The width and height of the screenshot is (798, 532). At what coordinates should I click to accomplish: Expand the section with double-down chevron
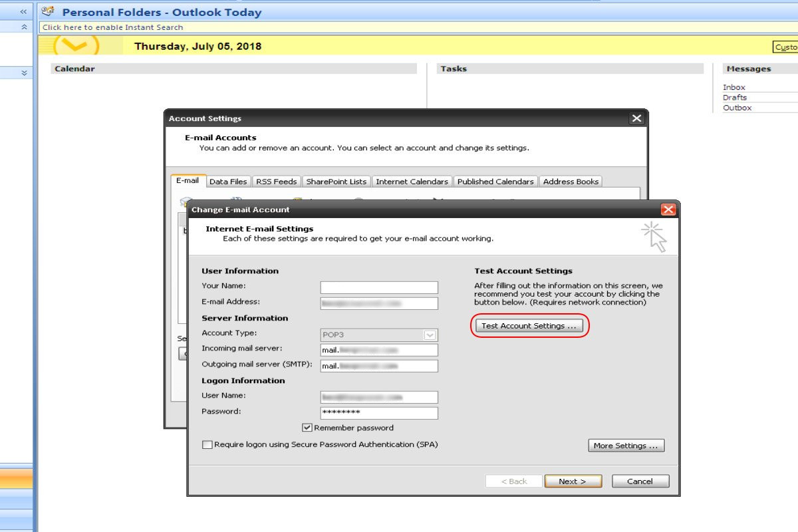(x=25, y=73)
